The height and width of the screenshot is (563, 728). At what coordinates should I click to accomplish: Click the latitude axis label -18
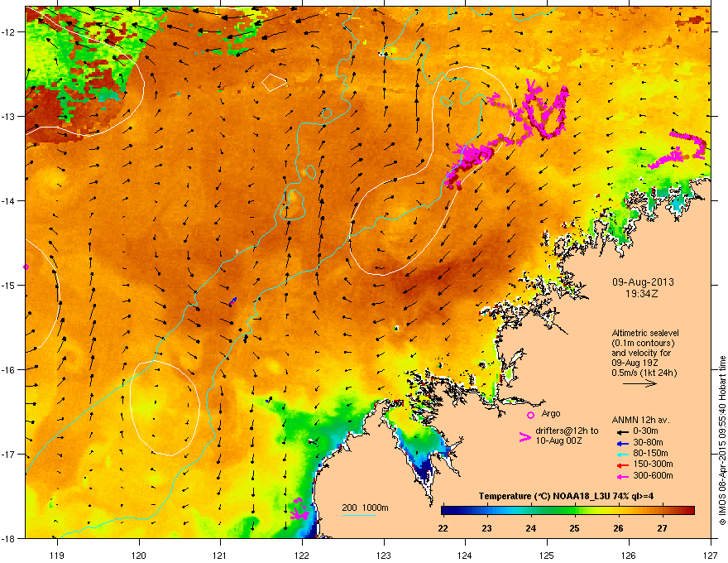click(x=8, y=538)
